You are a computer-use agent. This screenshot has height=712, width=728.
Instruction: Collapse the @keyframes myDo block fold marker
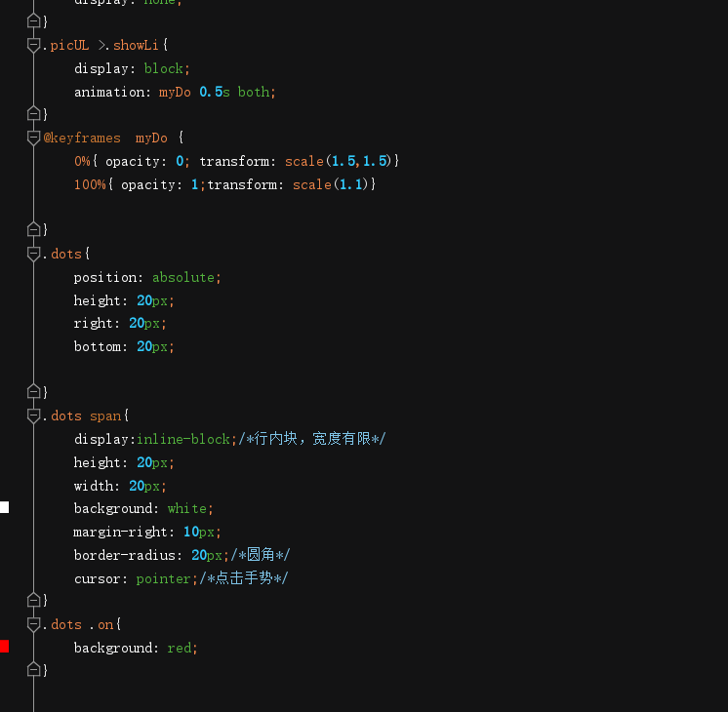coord(33,138)
